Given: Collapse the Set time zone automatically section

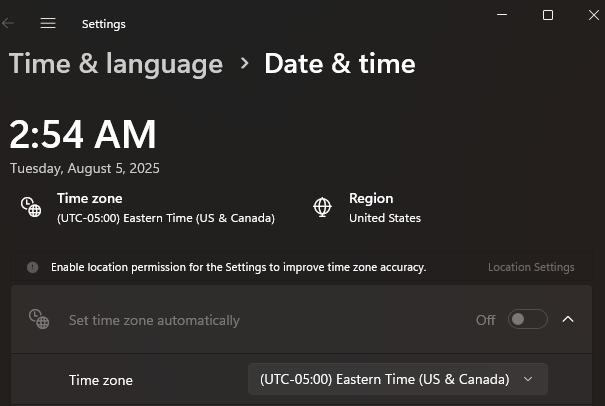Looking at the screenshot, I should (568, 319).
